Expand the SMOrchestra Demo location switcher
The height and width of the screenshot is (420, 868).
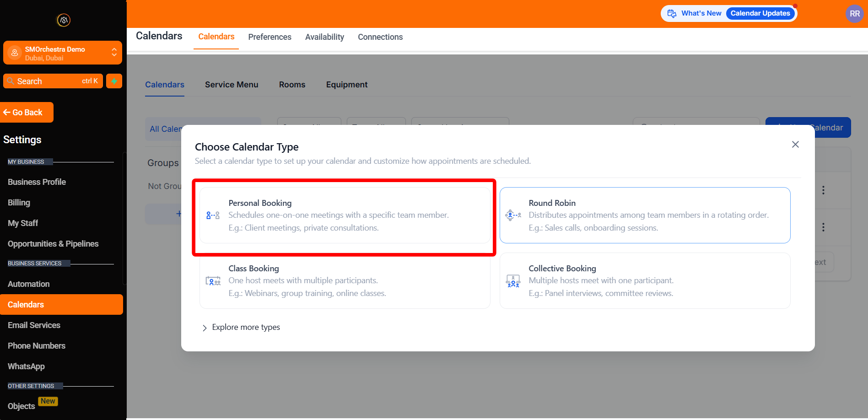coord(114,52)
